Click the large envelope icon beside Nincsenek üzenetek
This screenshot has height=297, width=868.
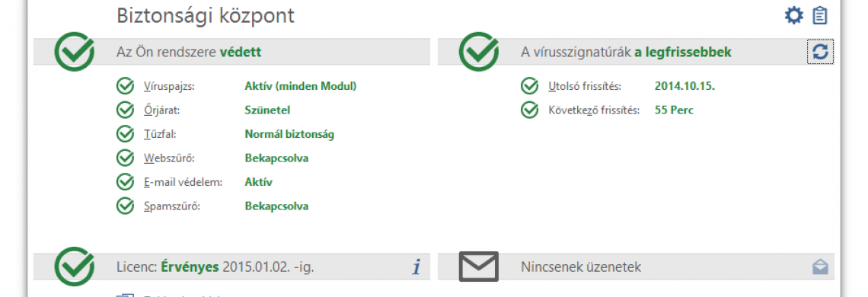point(479,266)
